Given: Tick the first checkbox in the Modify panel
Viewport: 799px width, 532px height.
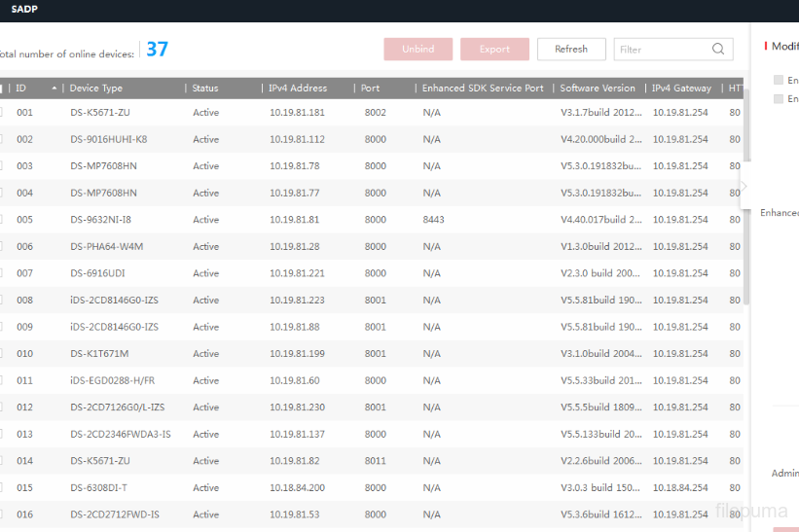Looking at the screenshot, I should click(779, 80).
